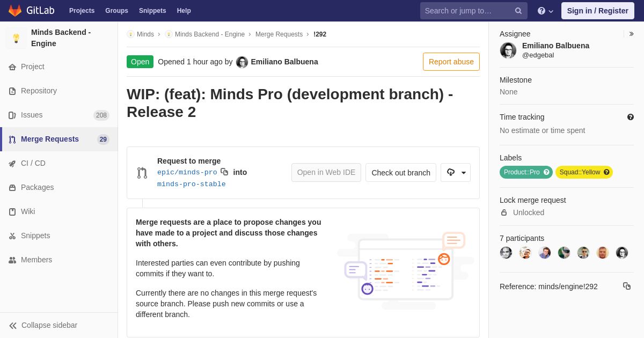Click the Unlocked lock icon
The height and width of the screenshot is (338, 644).
tap(504, 212)
